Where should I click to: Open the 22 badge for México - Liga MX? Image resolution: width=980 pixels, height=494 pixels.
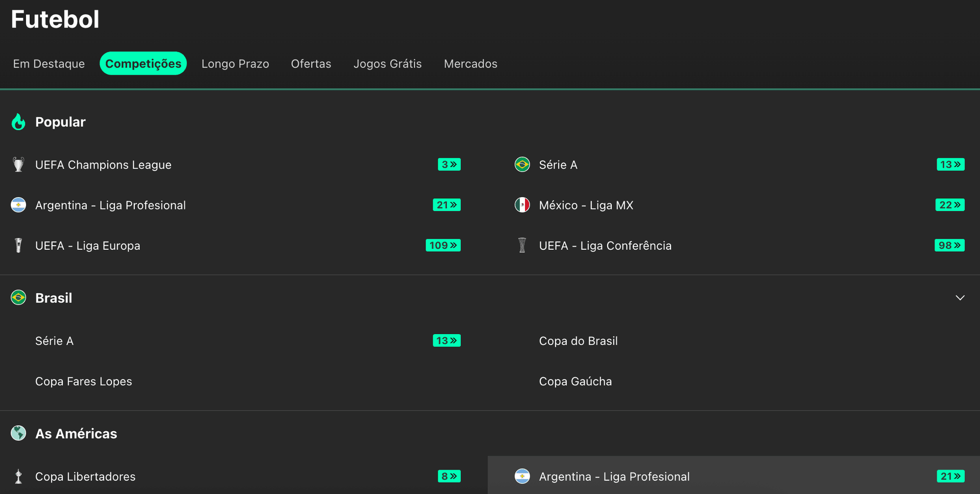(x=950, y=205)
